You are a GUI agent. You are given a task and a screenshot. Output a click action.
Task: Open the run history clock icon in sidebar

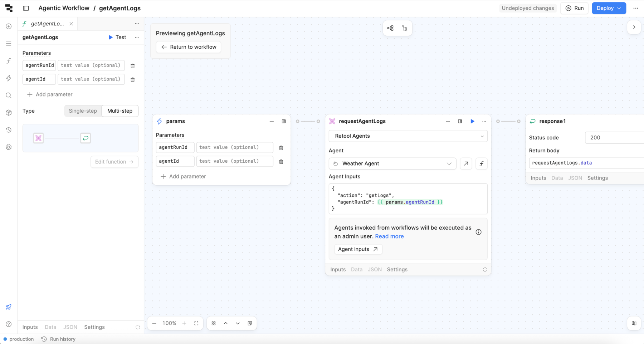coord(9,130)
